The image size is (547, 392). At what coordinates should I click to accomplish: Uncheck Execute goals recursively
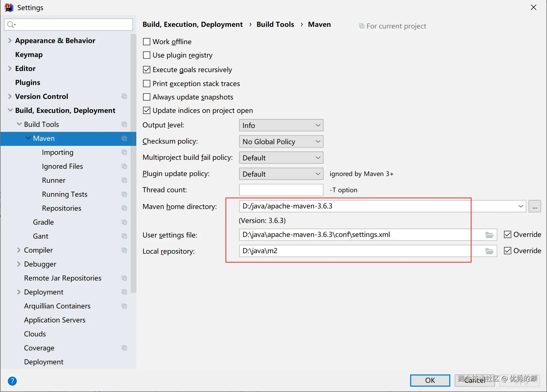tap(147, 70)
